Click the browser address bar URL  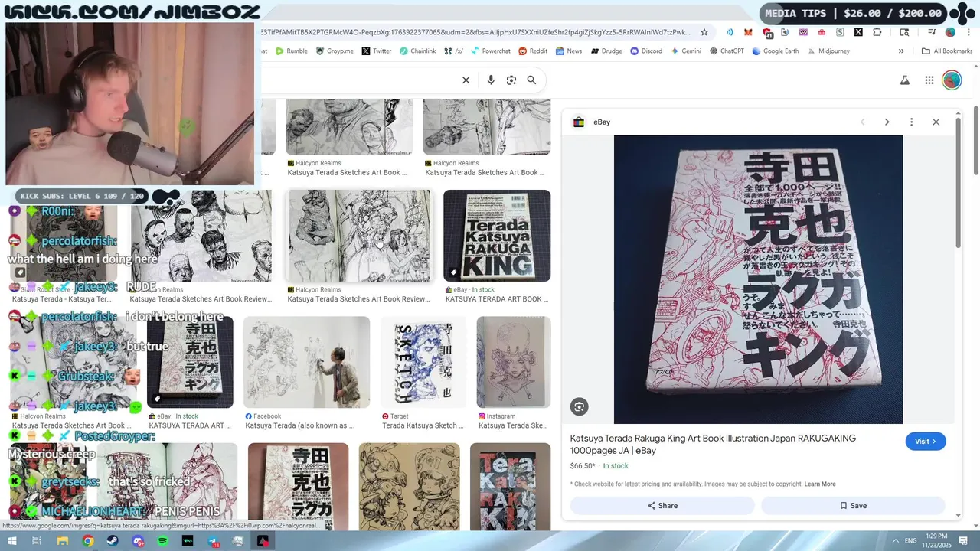coord(475,32)
